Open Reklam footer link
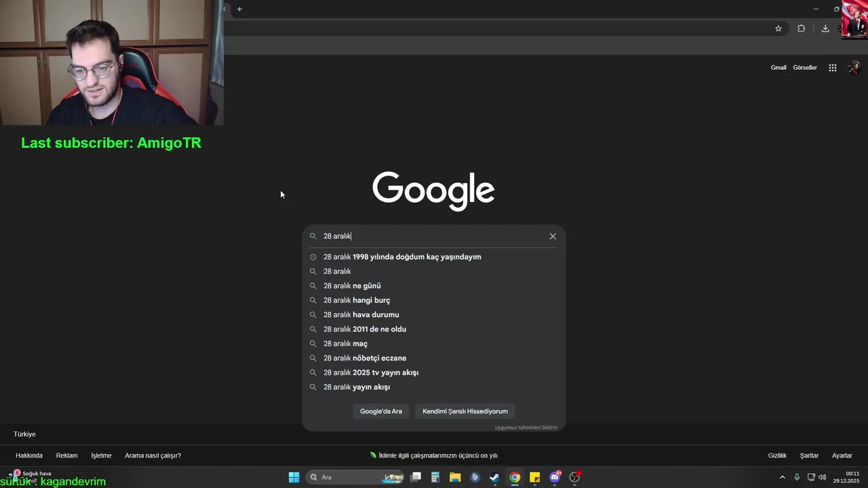Screen dimensions: 868x488 pyautogui.click(x=66, y=455)
